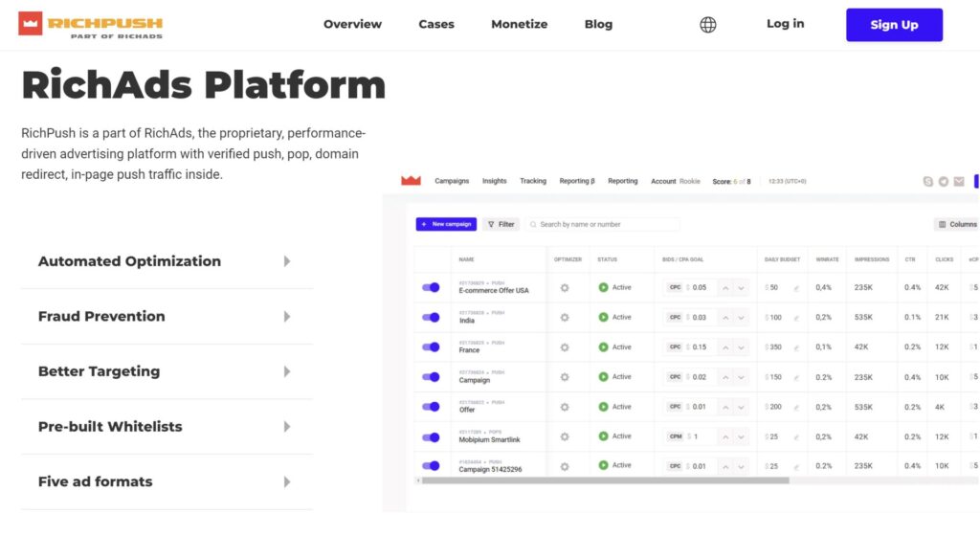This screenshot has width=980, height=536.
Task: Decrease bid arrow for E-commerce Offer USA
Action: click(x=742, y=288)
